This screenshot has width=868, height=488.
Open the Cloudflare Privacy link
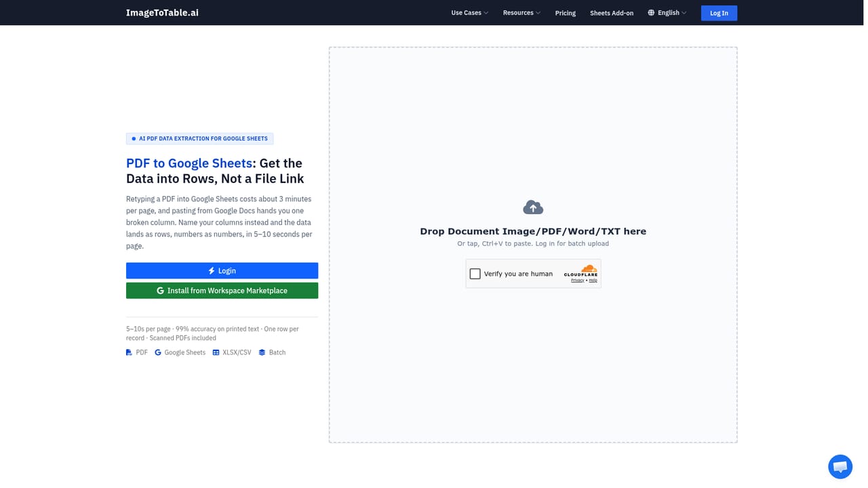coord(577,280)
